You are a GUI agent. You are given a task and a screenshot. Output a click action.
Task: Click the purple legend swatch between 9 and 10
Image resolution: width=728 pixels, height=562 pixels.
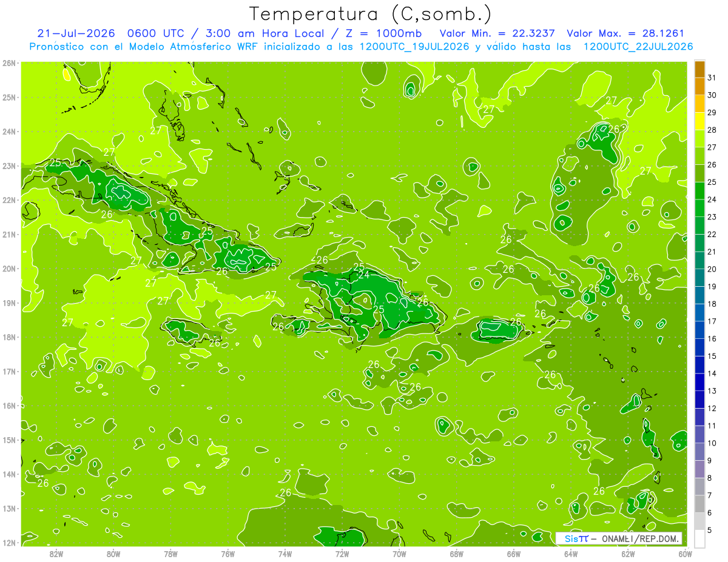(x=699, y=452)
